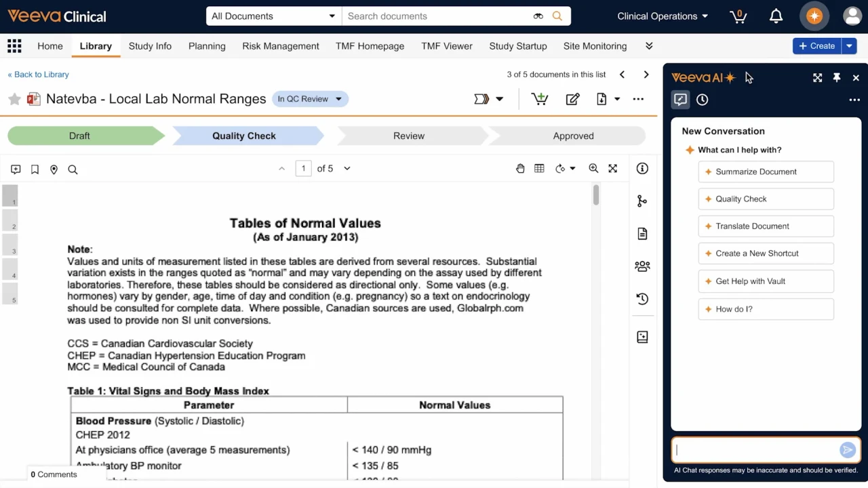This screenshot has height=488, width=868.
Task: Open Veeva AI conversation history clock
Action: tap(703, 100)
